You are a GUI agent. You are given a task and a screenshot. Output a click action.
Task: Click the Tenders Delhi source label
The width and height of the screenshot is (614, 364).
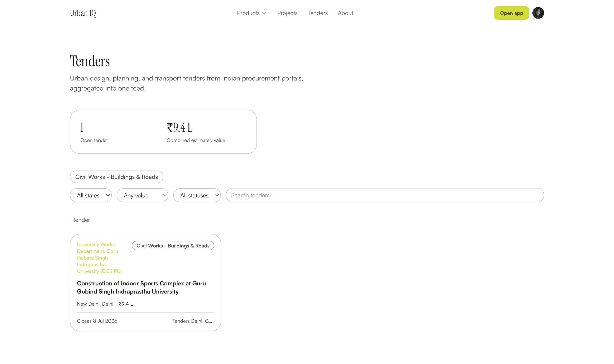192,321
